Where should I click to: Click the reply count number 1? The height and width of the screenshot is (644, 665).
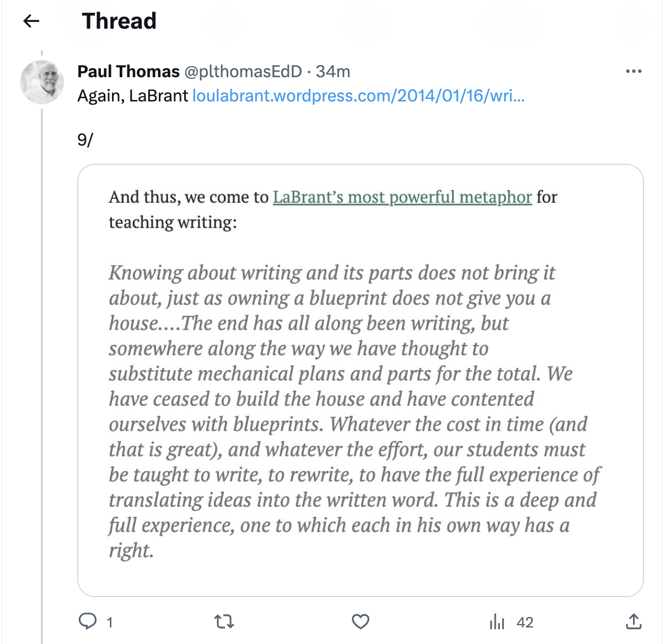(x=110, y=622)
